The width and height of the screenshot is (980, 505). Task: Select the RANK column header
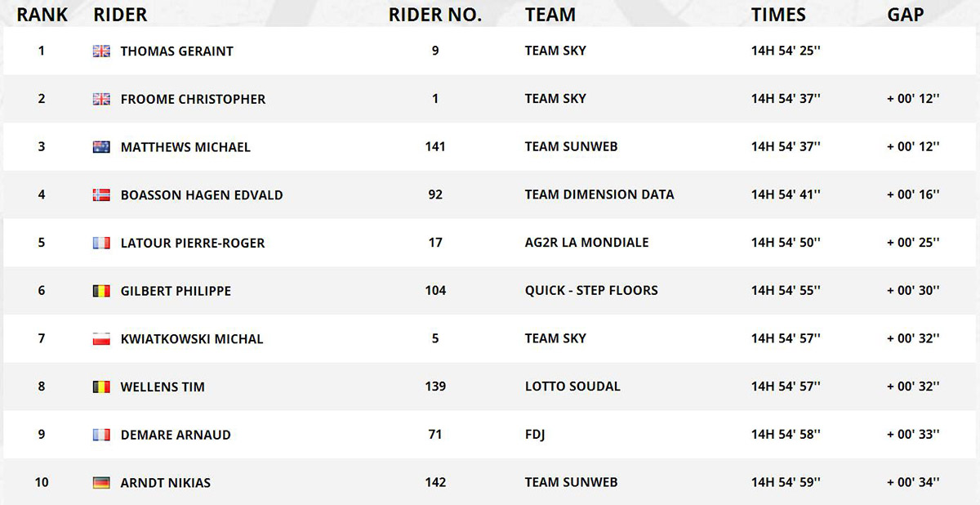coord(42,15)
